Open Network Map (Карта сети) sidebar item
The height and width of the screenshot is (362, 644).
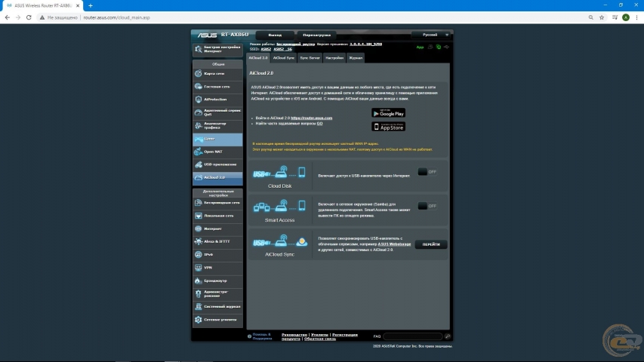(217, 73)
